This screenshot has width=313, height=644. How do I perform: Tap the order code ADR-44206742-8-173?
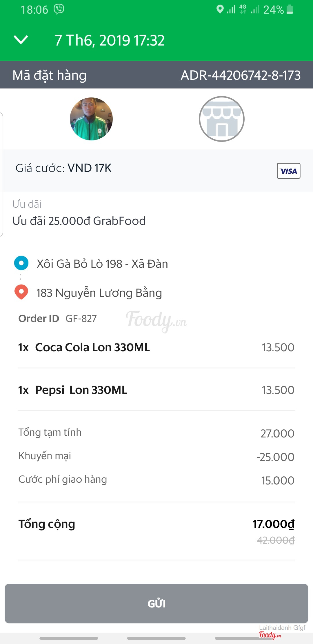click(x=241, y=75)
